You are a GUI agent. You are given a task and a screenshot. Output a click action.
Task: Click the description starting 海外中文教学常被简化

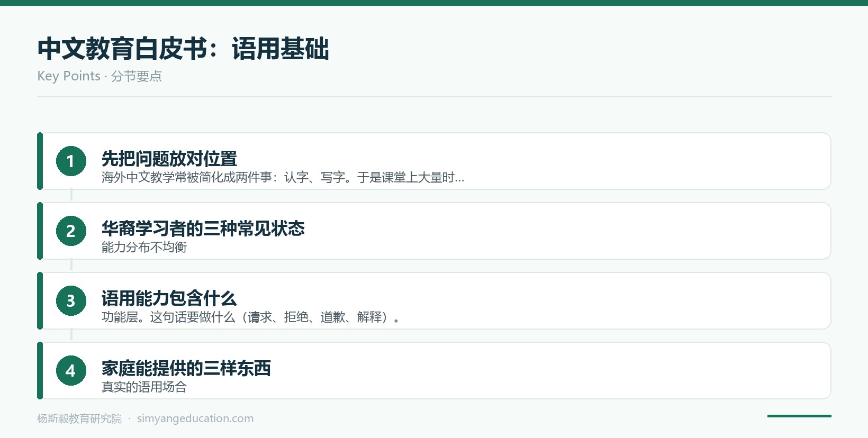coord(283,178)
